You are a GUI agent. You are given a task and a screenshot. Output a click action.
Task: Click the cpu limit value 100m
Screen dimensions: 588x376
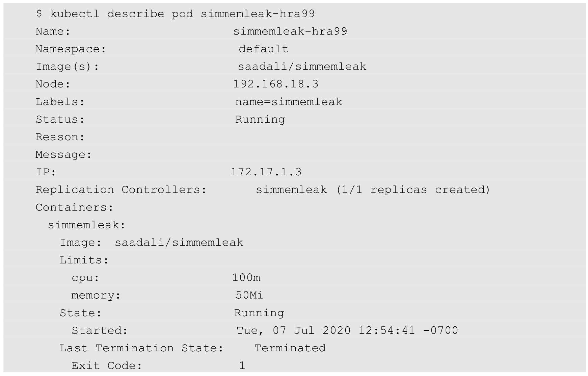point(246,278)
